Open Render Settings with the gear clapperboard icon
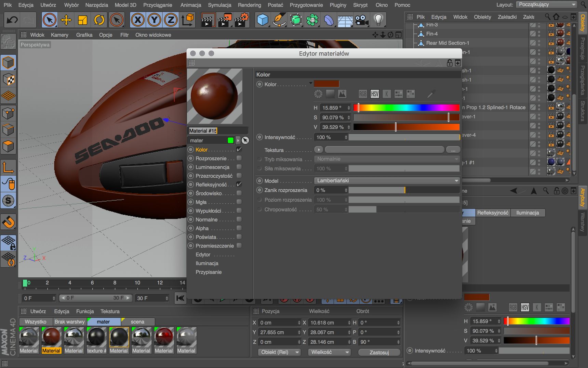The width and height of the screenshot is (588, 368). [x=241, y=20]
